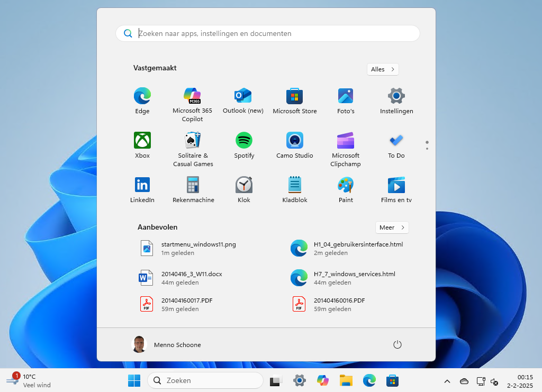Screen dimensions: 542x392
Task: Expand hidden system tray icons chevron
Action: (447, 381)
